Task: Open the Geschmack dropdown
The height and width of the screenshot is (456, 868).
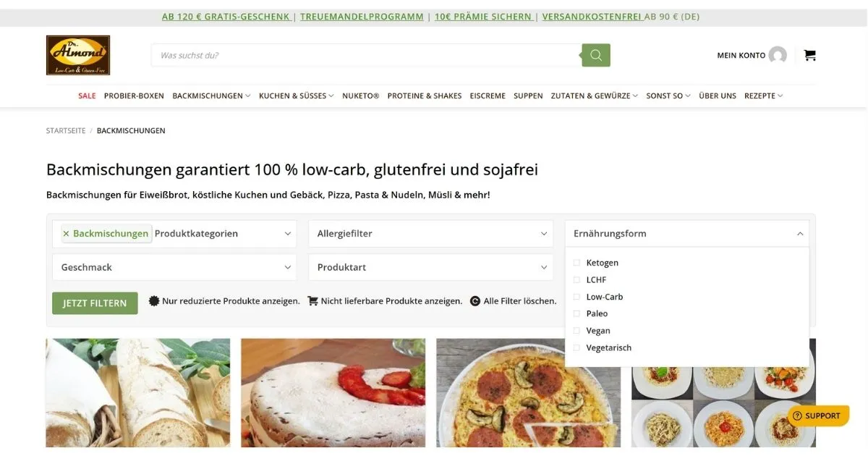Action: pyautogui.click(x=174, y=267)
